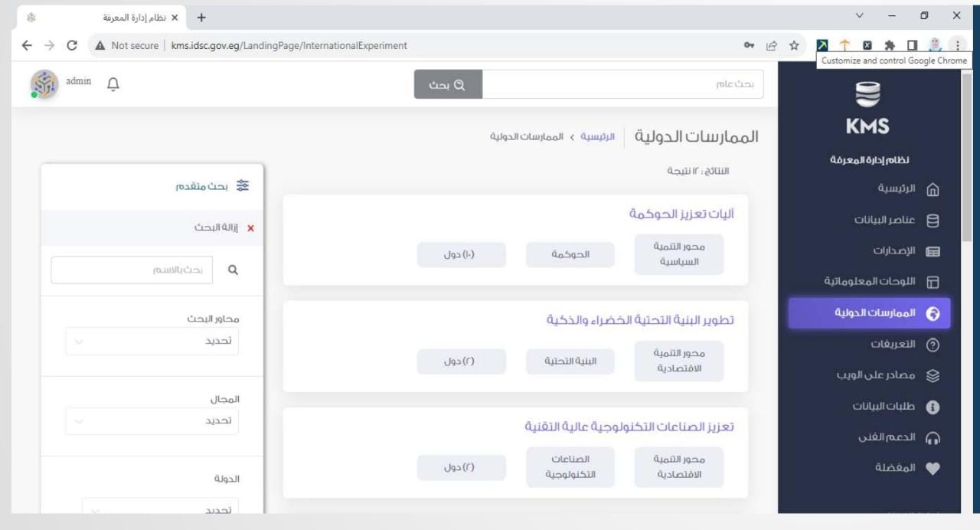Click the gray بحث search button
Viewport: 980px width, 530px height.
pyautogui.click(x=448, y=84)
